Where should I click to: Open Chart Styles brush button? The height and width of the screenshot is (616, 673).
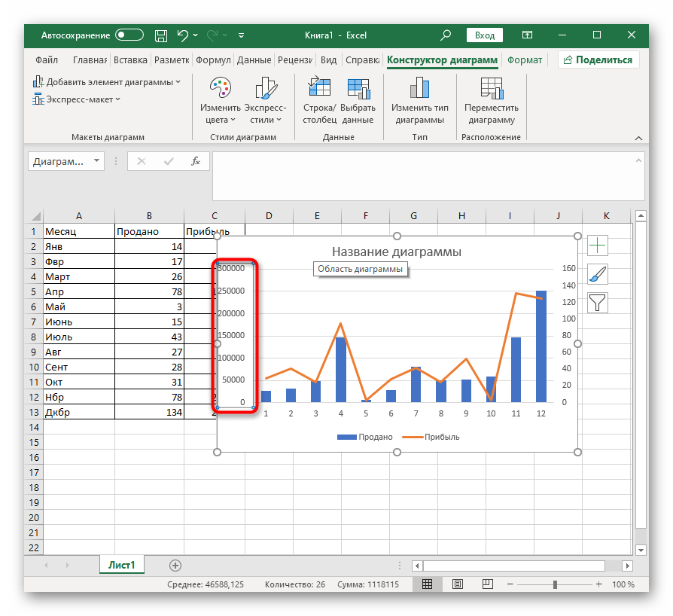[597, 274]
